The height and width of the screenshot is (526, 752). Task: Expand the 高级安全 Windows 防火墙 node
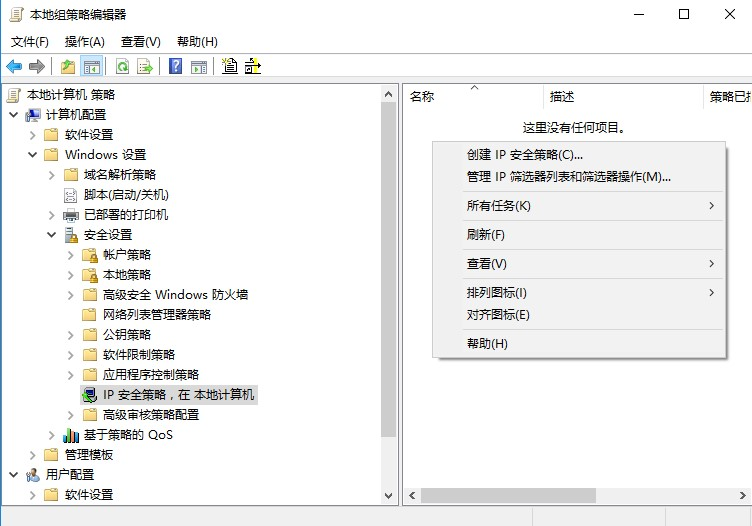pyautogui.click(x=70, y=295)
